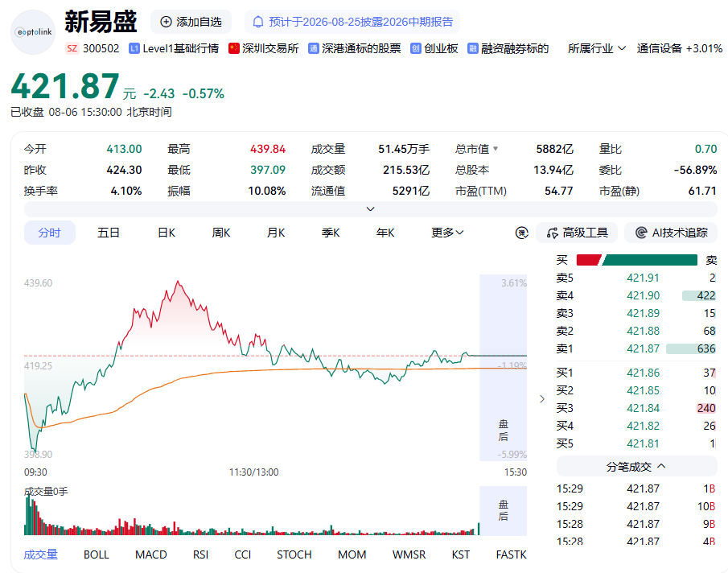Switch to 分时 chart tab
This screenshot has height=573, width=728.
click(50, 233)
